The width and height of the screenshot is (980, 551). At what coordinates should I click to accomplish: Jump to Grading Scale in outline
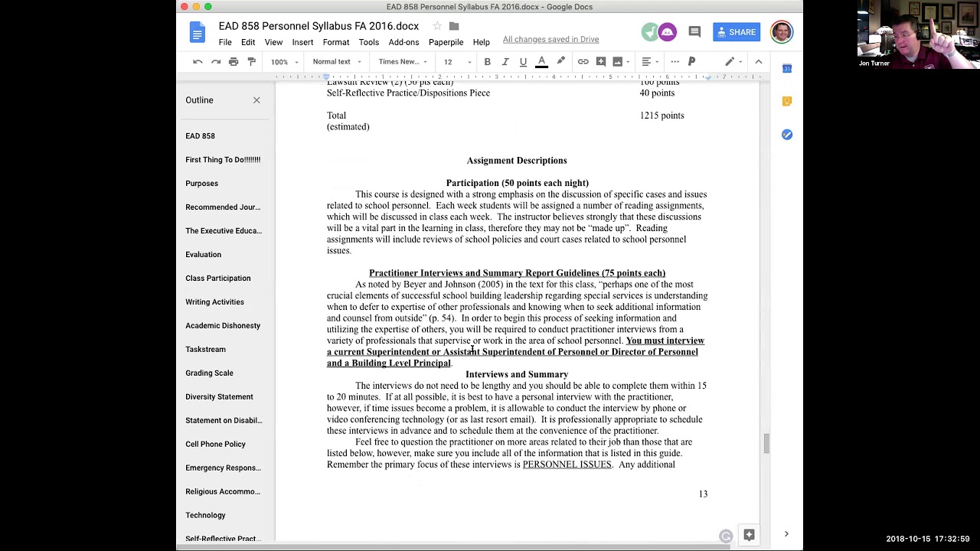point(209,373)
